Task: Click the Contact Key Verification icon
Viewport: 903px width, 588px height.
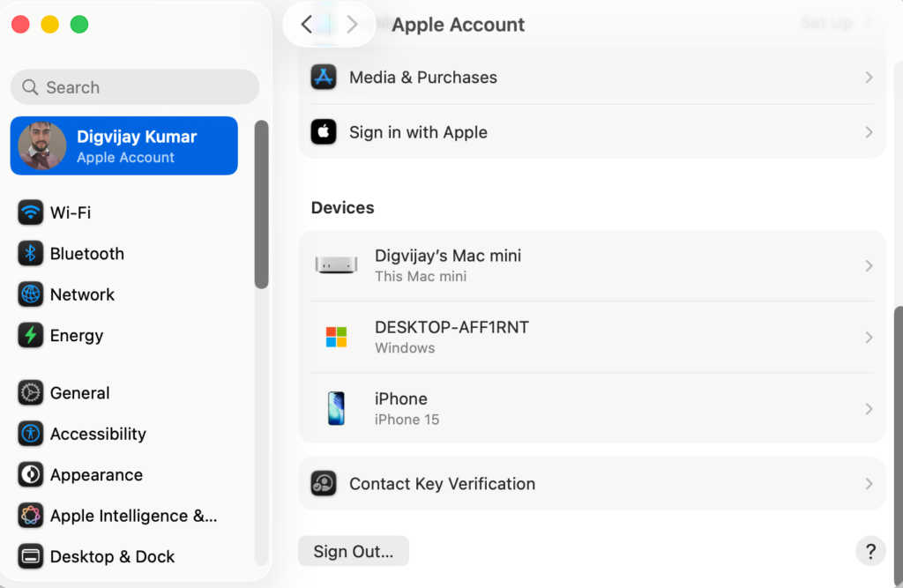Action: click(324, 483)
